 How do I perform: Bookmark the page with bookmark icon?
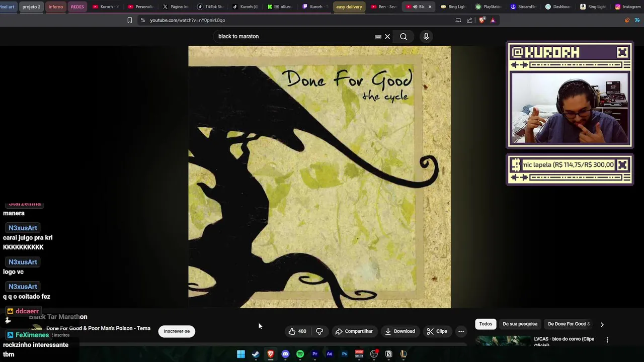(130, 20)
